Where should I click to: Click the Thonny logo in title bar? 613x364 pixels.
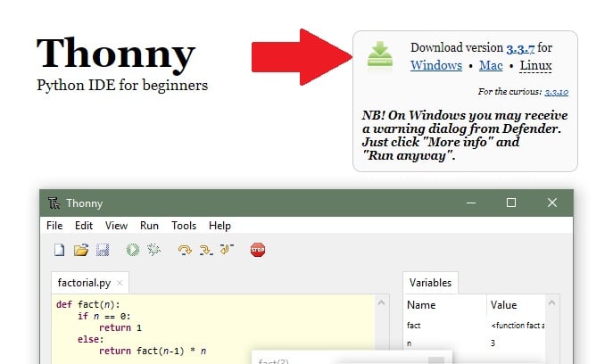point(54,203)
